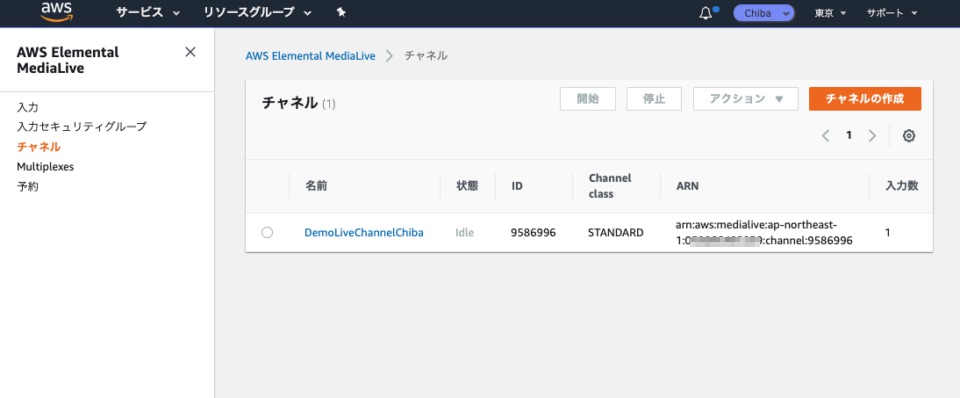Screen dimensions: 960x398
Task: Select チャネル in the sidebar
Action: 39,147
